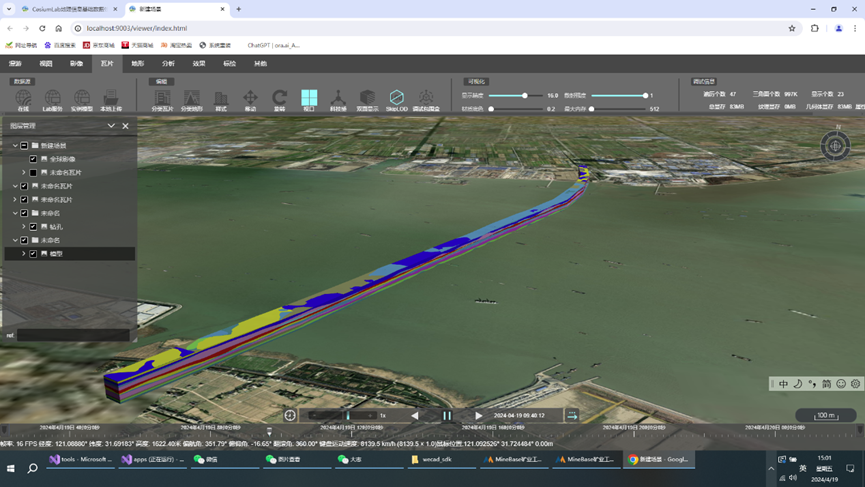Adjust the 显示精度 slider
The height and width of the screenshot is (487, 865).
524,96
